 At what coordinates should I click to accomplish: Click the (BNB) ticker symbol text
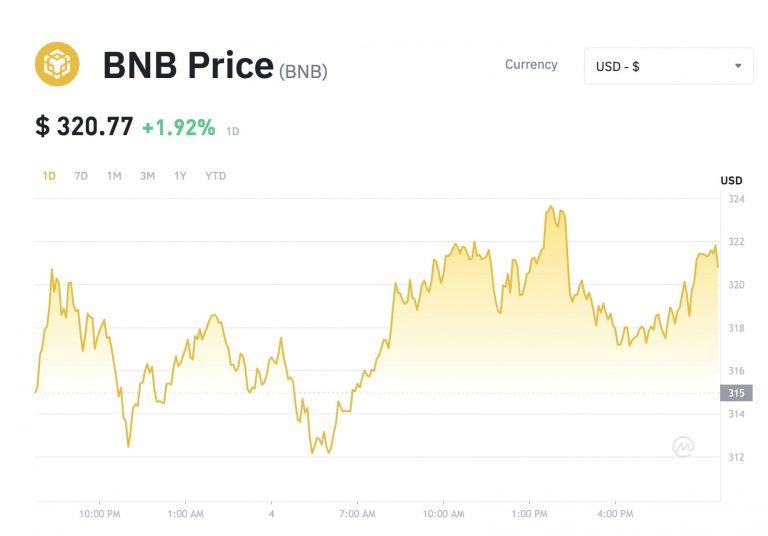[x=303, y=71]
